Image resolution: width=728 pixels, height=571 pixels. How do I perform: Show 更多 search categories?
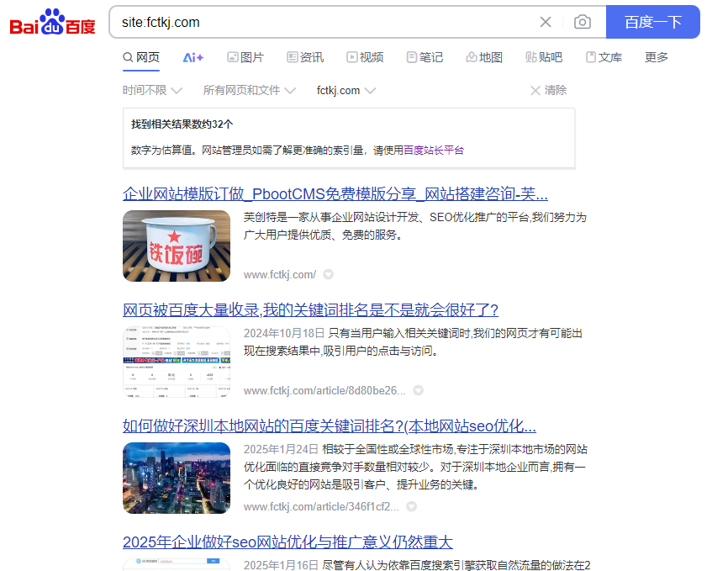656,57
